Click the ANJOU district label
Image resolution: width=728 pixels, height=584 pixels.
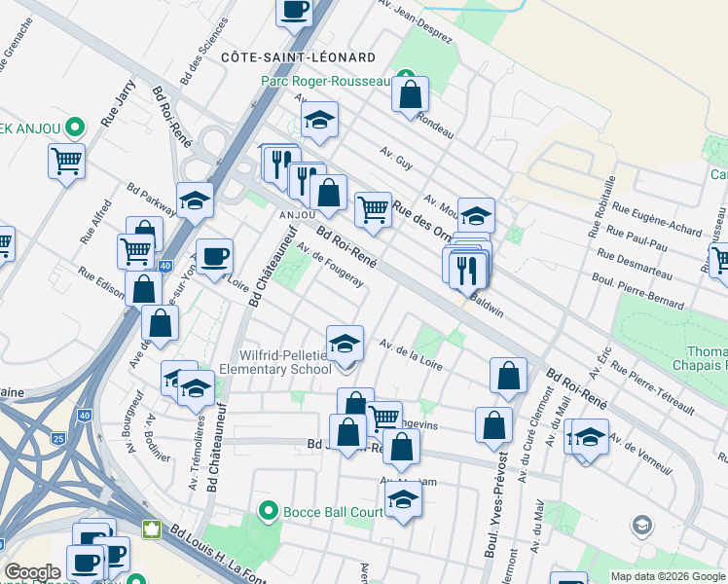tap(298, 215)
